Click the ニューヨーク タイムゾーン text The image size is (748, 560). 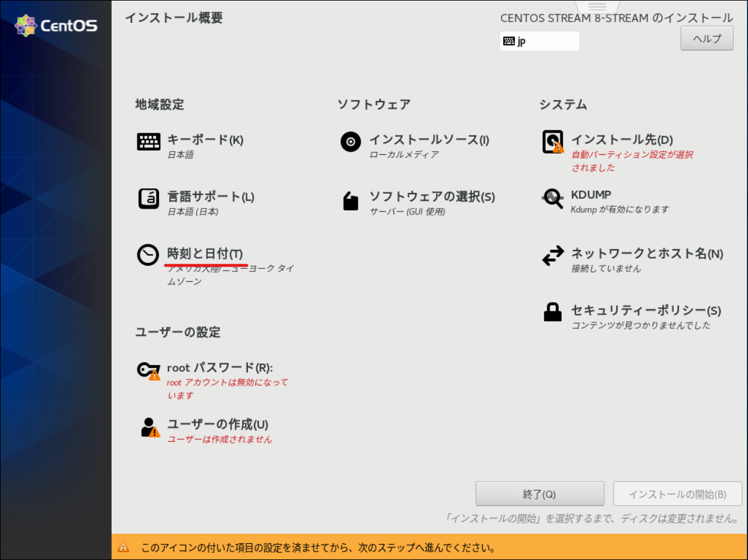tap(231, 275)
